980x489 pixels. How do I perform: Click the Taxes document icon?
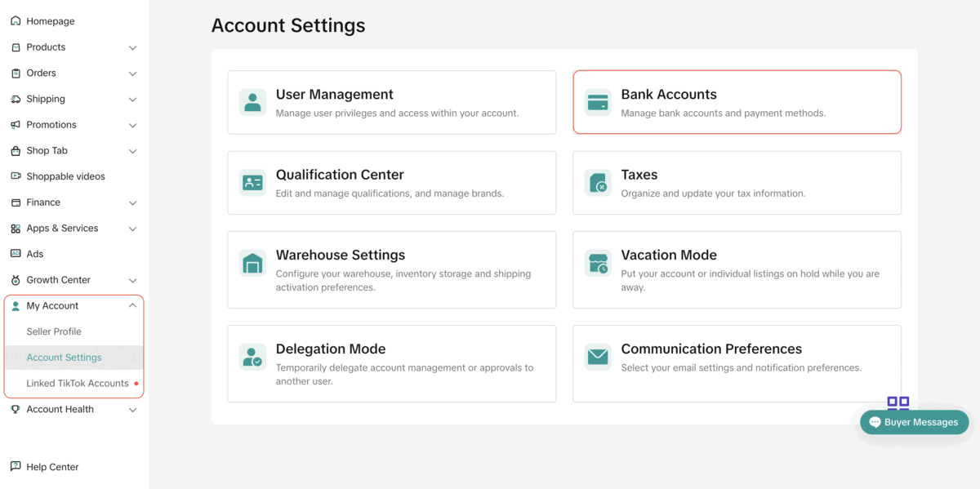(x=598, y=183)
